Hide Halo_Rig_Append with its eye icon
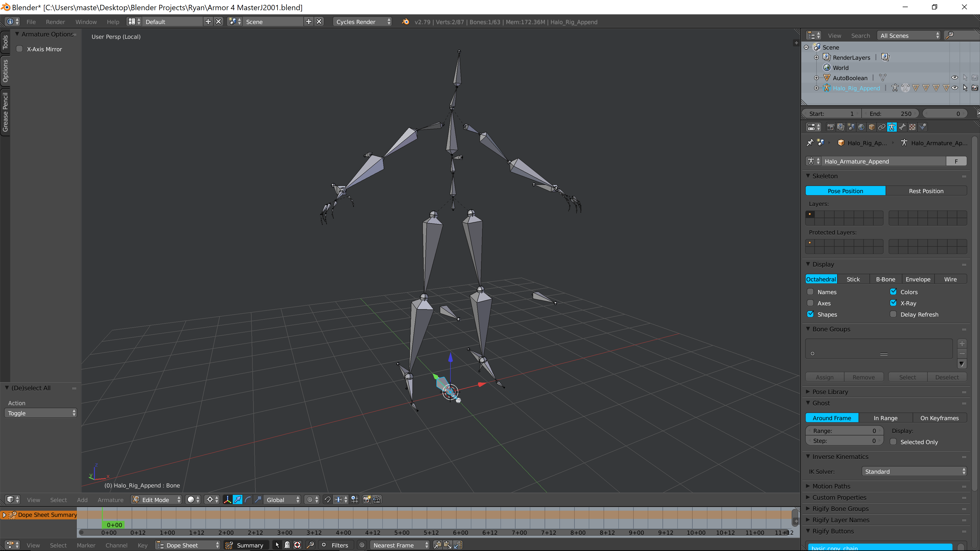Screen dimensions: 980x551 point(954,88)
